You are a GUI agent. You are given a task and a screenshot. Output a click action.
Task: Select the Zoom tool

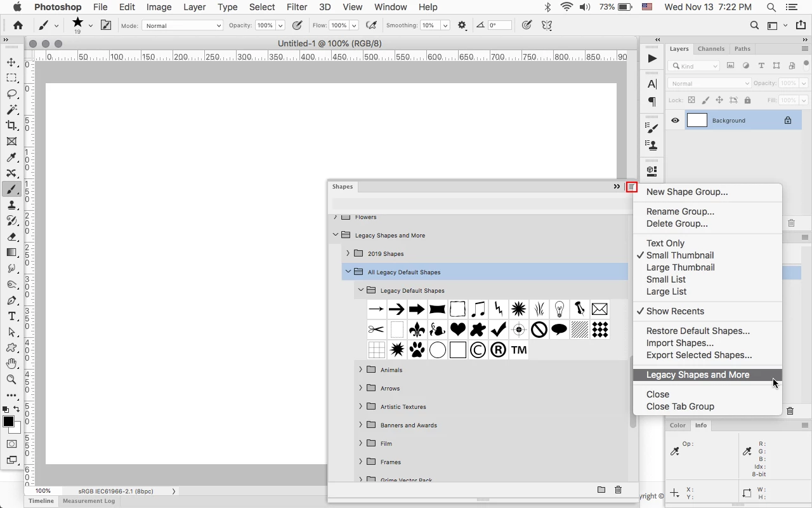[x=11, y=380]
